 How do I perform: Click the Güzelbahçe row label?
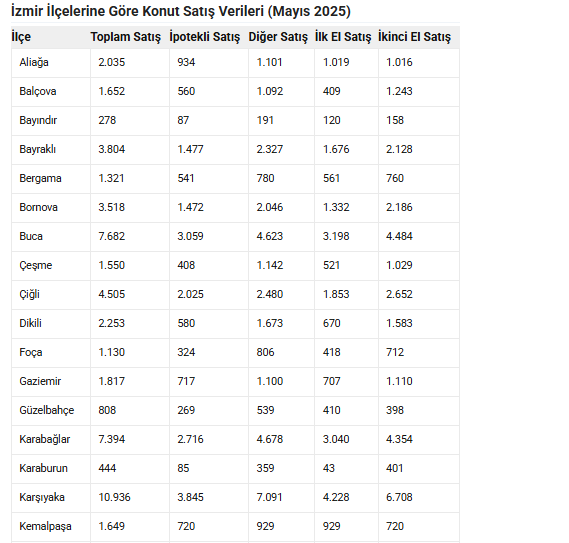pos(47,410)
